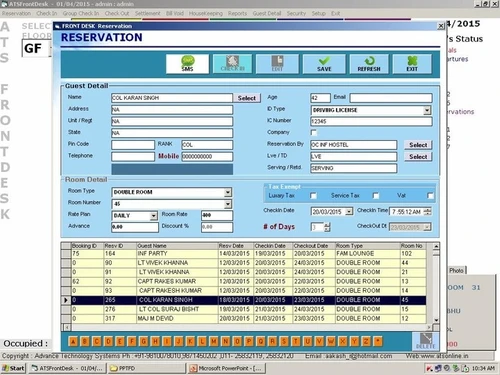
Task: Click the Save toolbar button
Action: pos(324,64)
